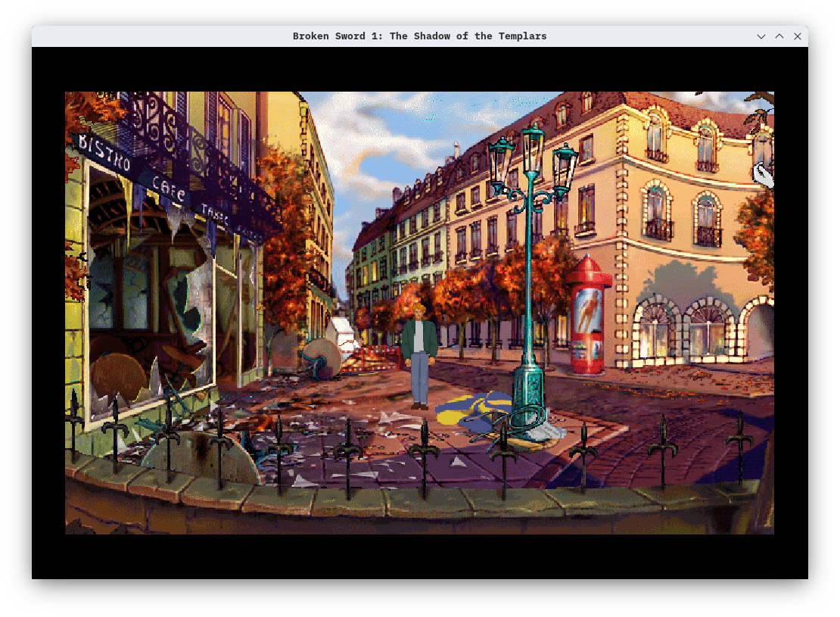Click the teal street lamp base
The image size is (840, 617).
(530, 394)
